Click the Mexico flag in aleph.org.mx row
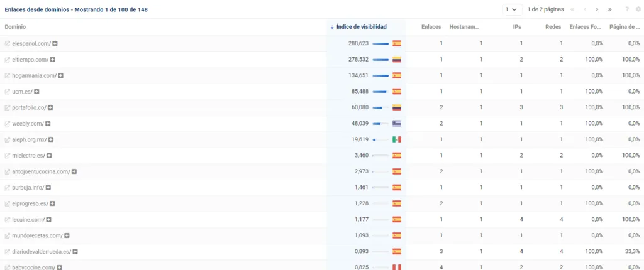The width and height of the screenshot is (644, 270). tap(397, 139)
